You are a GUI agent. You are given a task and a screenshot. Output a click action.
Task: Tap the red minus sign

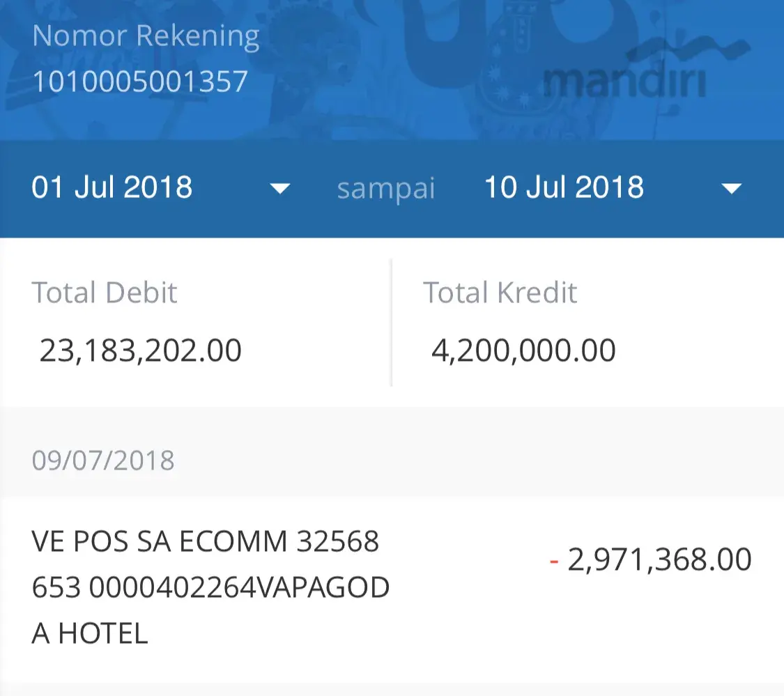554,561
